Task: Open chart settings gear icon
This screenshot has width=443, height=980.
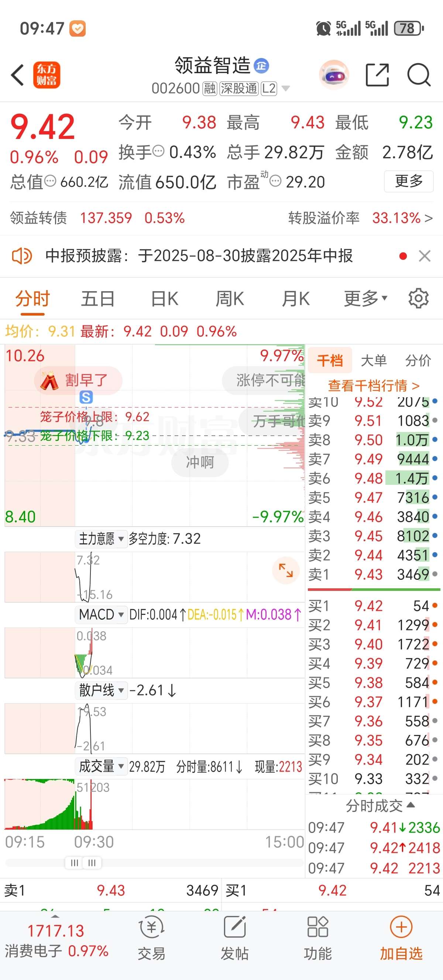Action: click(x=418, y=299)
